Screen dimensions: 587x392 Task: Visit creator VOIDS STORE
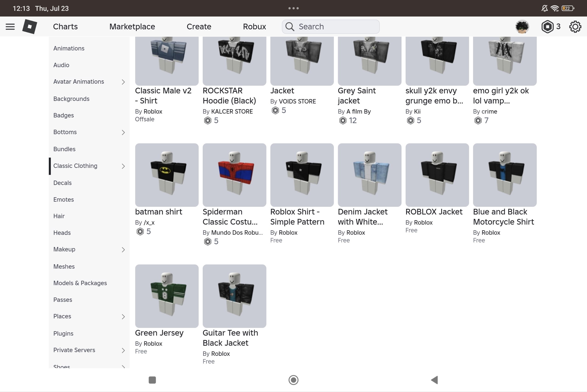pyautogui.click(x=297, y=101)
